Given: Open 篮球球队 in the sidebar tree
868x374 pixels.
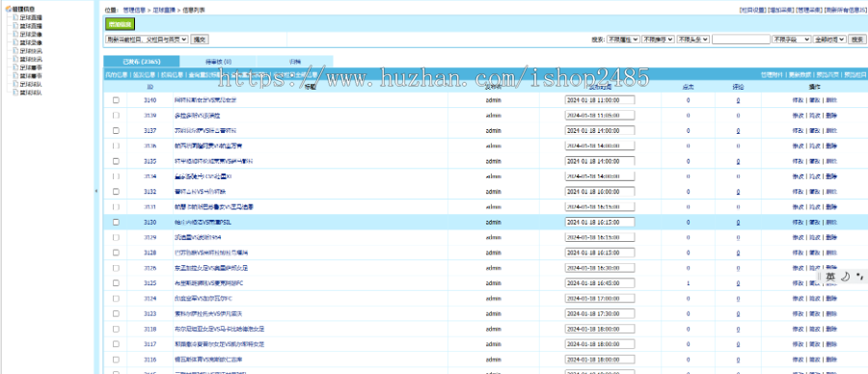Looking at the screenshot, I should [31, 93].
